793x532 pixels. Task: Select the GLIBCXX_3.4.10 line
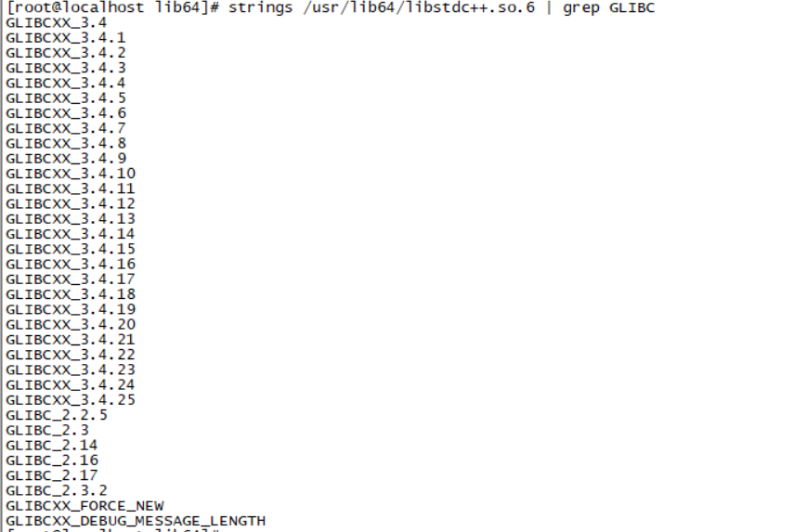71,174
